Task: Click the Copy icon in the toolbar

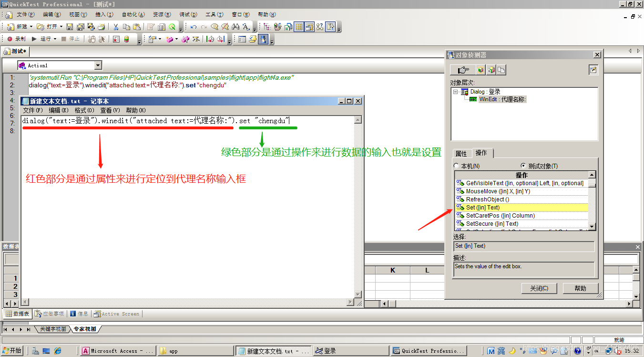Action: click(126, 27)
